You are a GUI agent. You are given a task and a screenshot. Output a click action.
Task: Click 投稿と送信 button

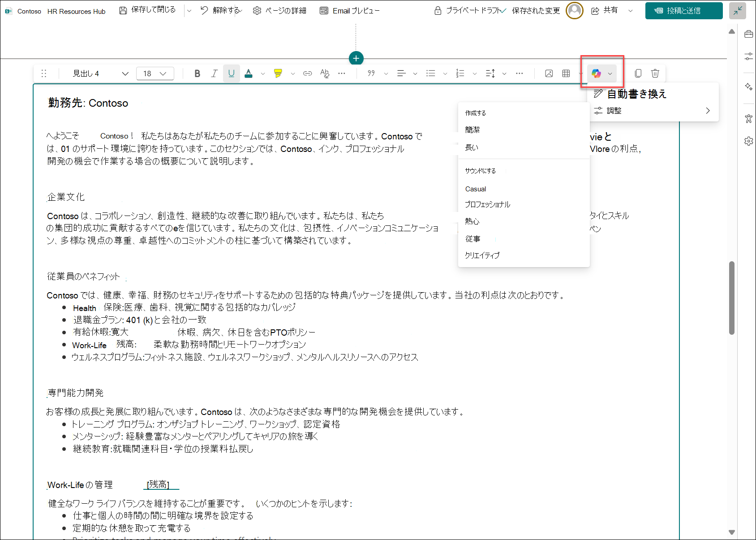[x=684, y=11]
